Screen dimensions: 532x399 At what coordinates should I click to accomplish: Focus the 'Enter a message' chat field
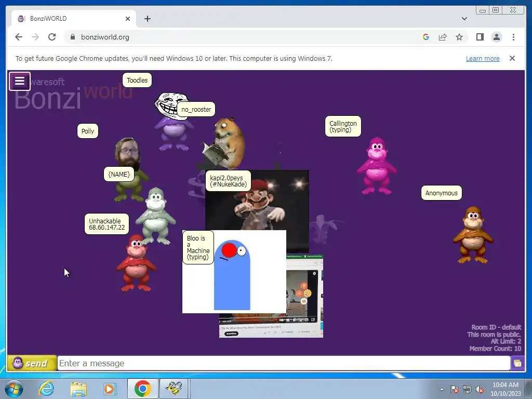click(x=284, y=363)
